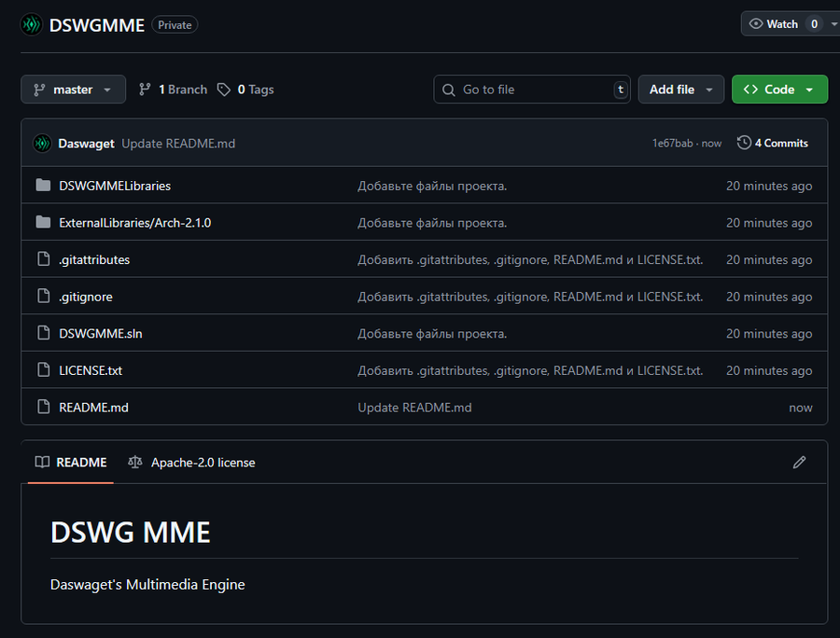Viewport: 840px width, 638px height.
Task: Click the file icon for LICENSE.txt
Action: [43, 370]
